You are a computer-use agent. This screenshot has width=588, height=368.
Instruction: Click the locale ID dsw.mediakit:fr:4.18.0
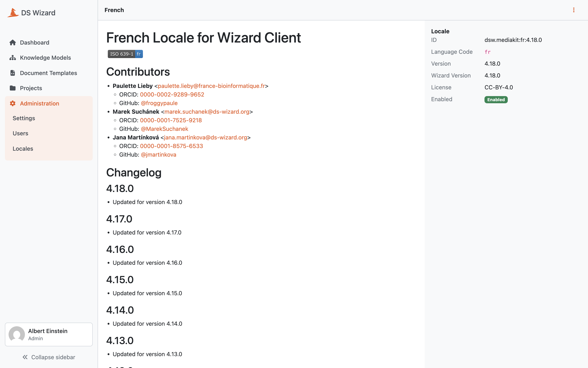(513, 40)
